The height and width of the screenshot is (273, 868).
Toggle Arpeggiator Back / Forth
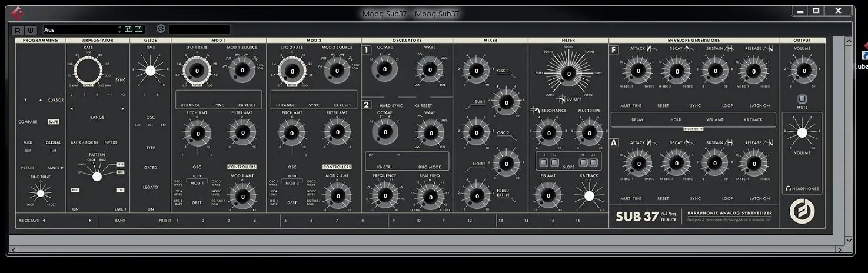tap(84, 142)
